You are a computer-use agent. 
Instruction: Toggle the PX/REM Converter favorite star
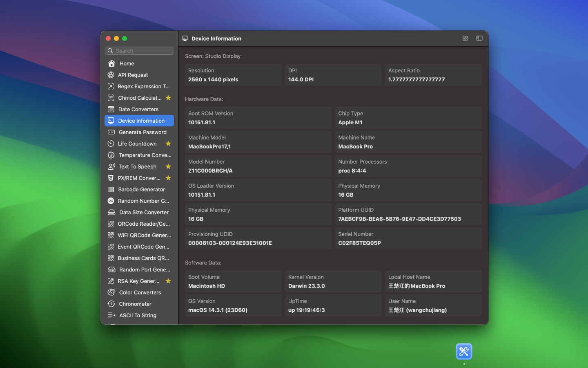(168, 178)
